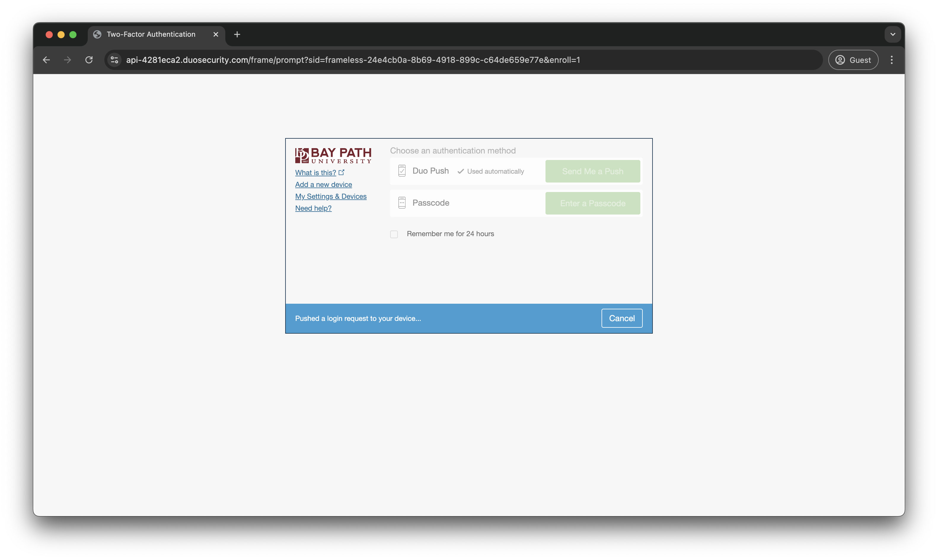The width and height of the screenshot is (938, 560).
Task: Select the Two-Factor Authentication tab
Action: [x=151, y=34]
